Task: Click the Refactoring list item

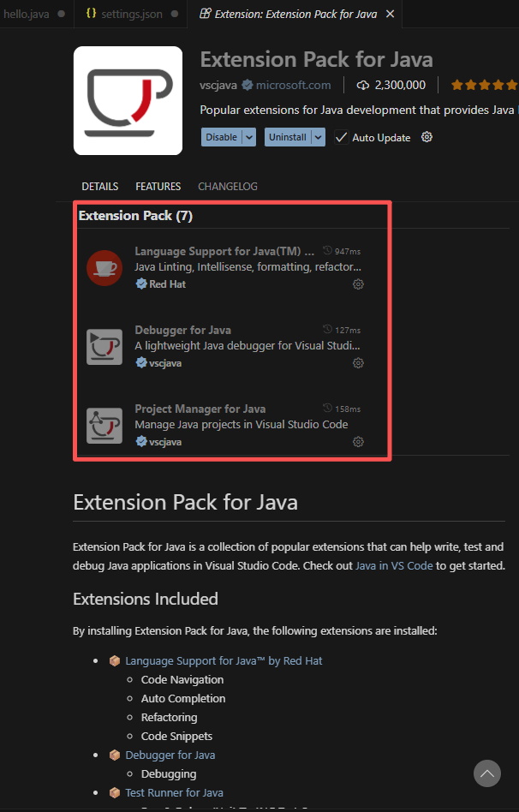Action: [x=170, y=717]
